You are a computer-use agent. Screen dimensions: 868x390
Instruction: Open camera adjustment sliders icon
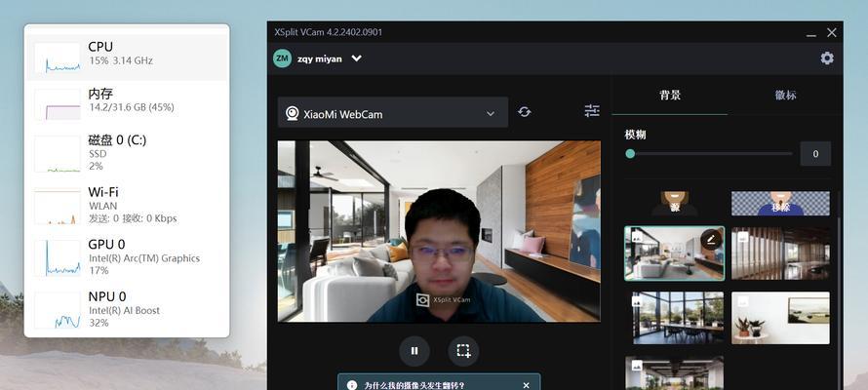point(592,110)
